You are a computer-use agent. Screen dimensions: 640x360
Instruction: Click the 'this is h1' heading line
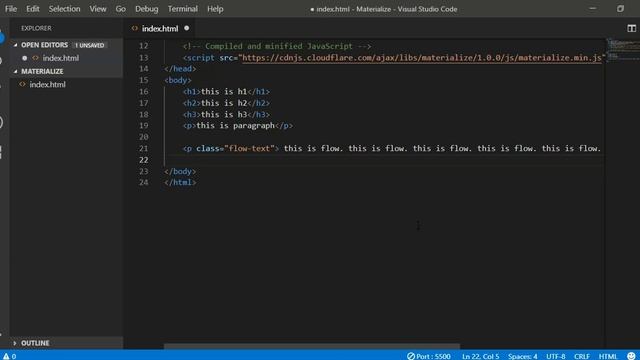(x=226, y=92)
